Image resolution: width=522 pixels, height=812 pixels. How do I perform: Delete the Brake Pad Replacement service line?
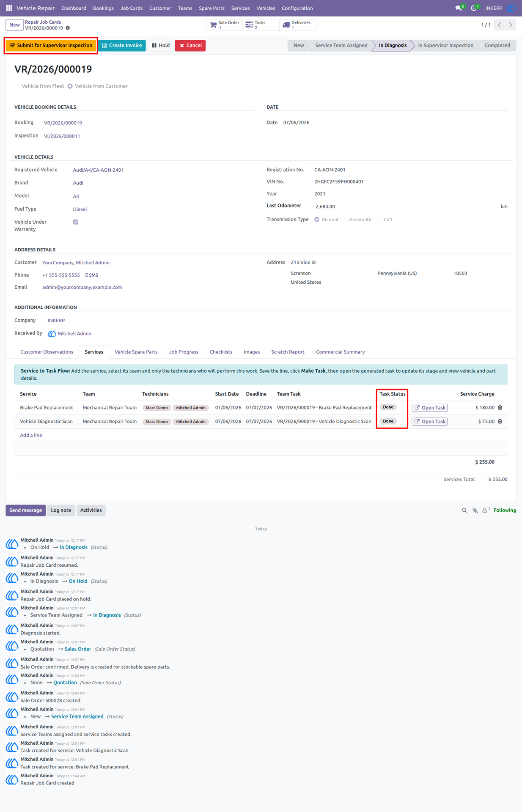[500, 408]
